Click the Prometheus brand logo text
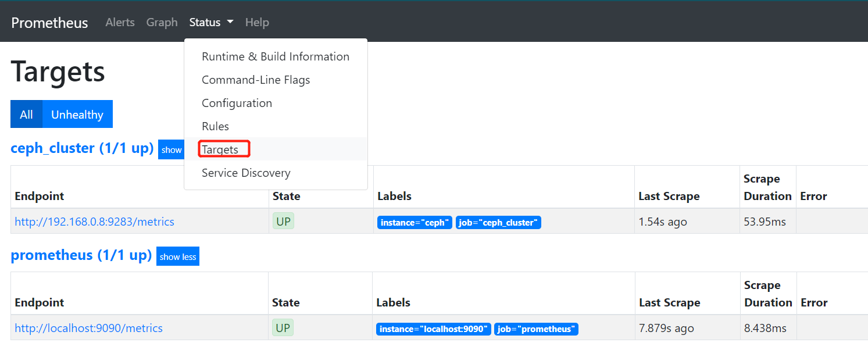The width and height of the screenshot is (868, 346). click(49, 23)
